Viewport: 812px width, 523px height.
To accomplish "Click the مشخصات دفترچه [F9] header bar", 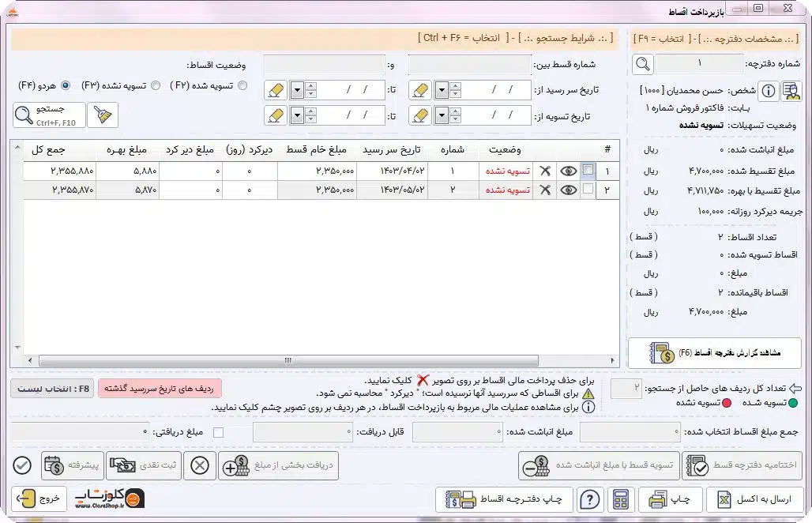I will point(716,39).
